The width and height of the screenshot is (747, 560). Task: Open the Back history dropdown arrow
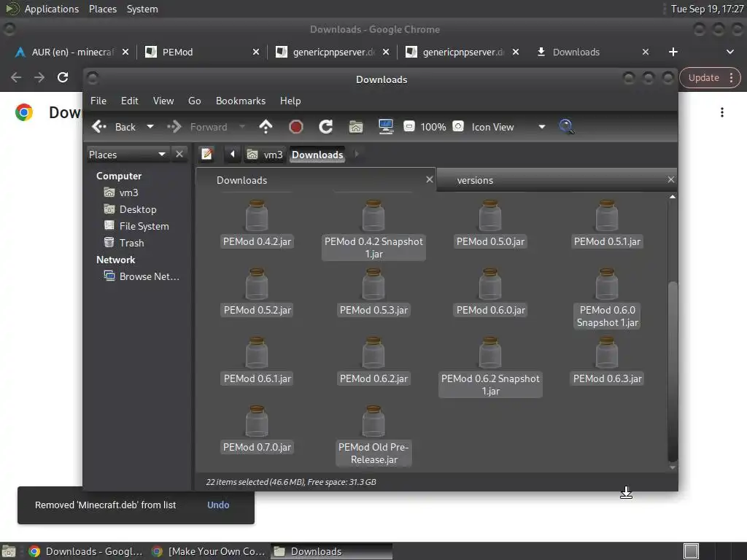[x=150, y=127]
